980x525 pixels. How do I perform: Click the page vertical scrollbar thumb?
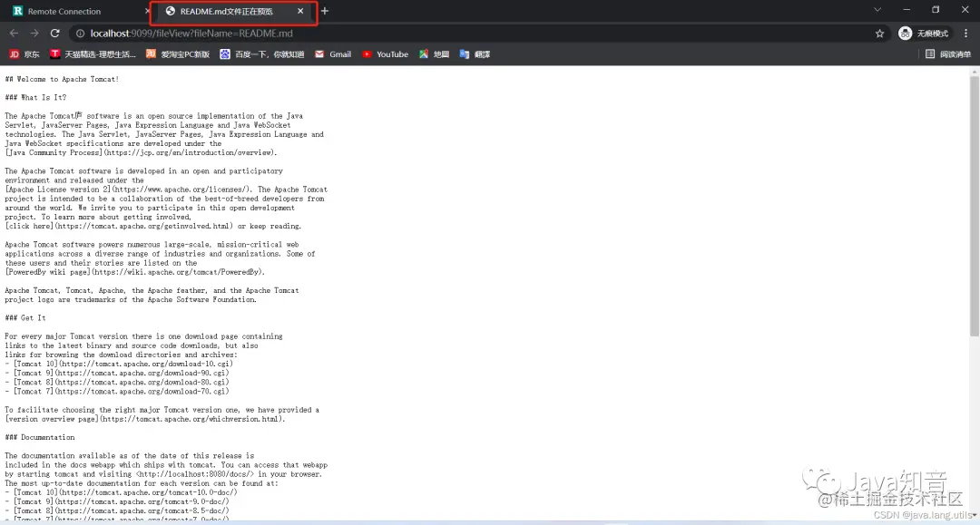[x=975, y=206]
